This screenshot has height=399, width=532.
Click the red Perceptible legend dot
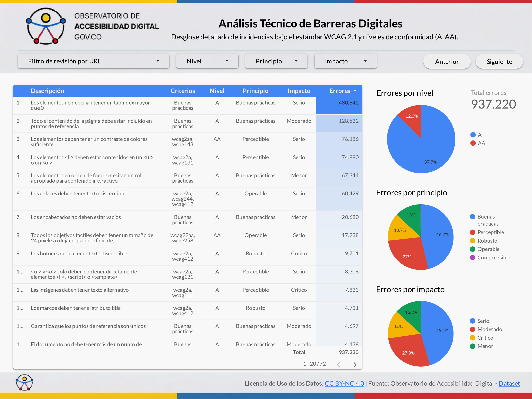pyautogui.click(x=473, y=232)
